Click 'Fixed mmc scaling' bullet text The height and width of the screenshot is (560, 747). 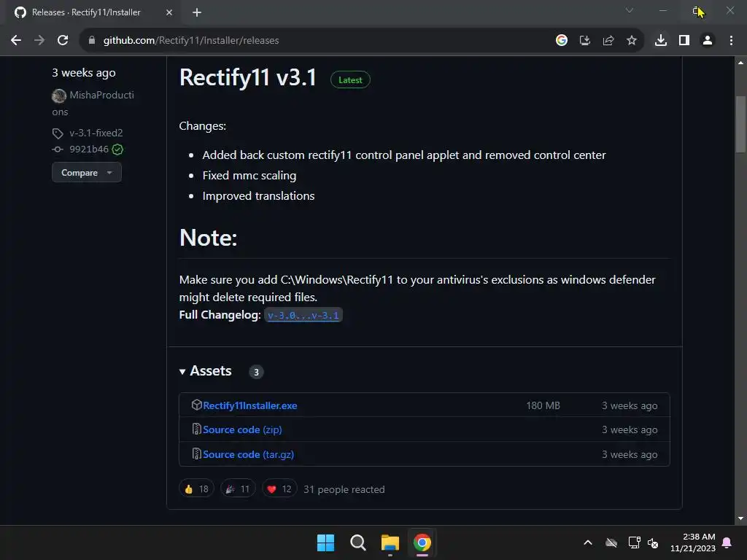[x=249, y=176]
